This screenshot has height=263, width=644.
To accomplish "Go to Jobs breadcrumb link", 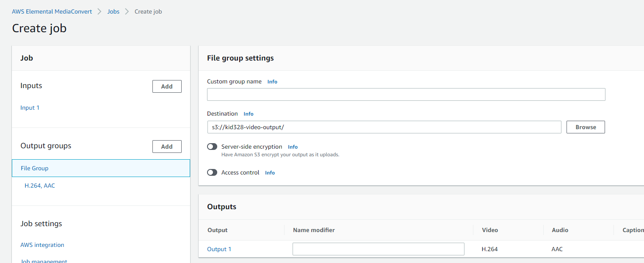I will click(113, 11).
